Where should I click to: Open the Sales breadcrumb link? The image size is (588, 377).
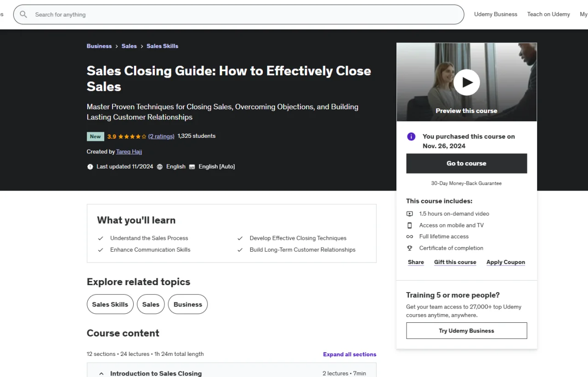point(129,46)
